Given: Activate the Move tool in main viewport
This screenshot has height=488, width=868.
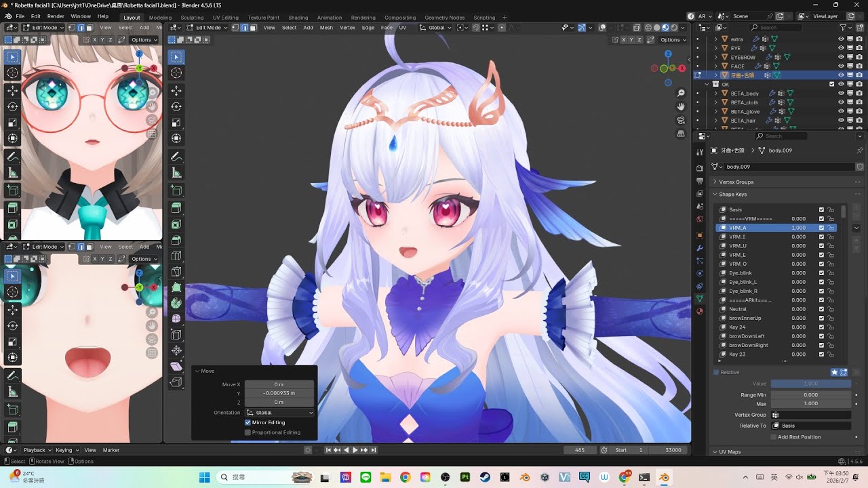Looking at the screenshot, I should pos(176,90).
